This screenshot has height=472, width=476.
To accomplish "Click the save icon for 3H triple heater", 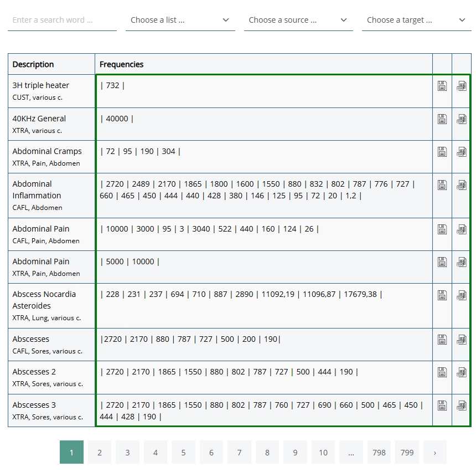I will point(442,86).
